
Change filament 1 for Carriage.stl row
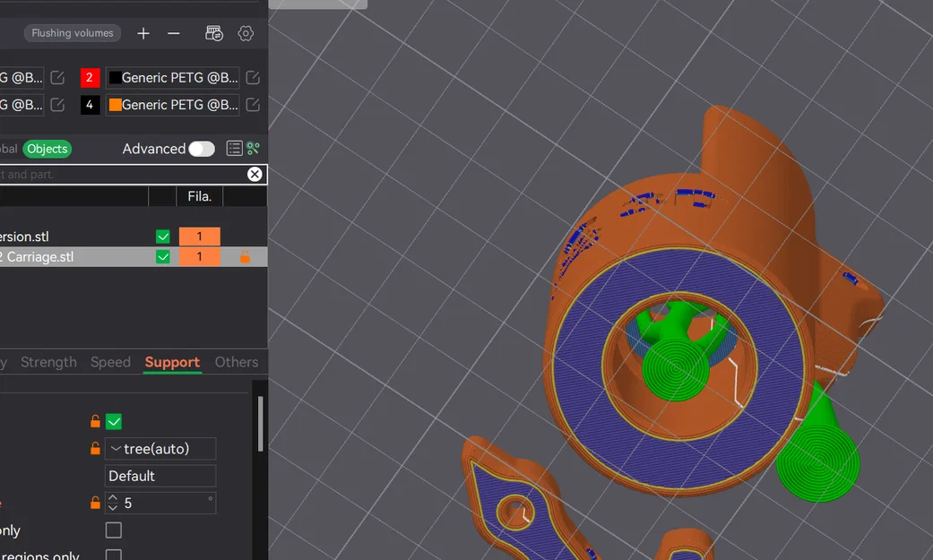click(199, 256)
